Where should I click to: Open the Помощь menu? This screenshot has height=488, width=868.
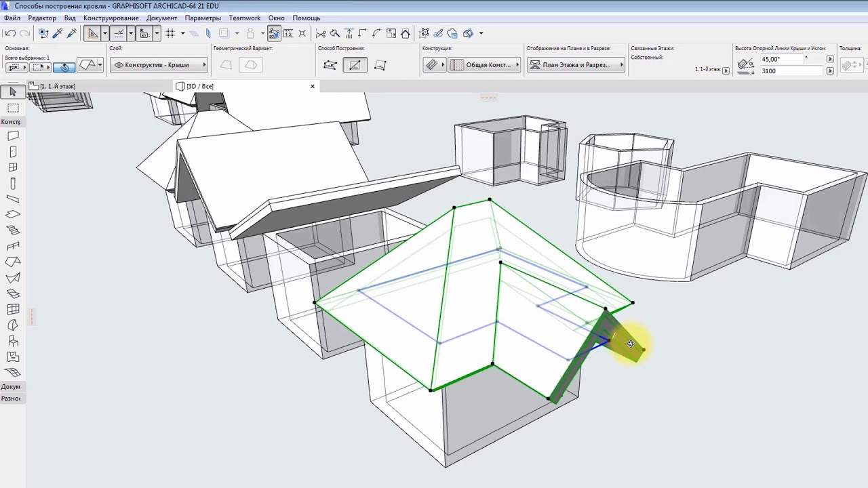pyautogui.click(x=307, y=18)
